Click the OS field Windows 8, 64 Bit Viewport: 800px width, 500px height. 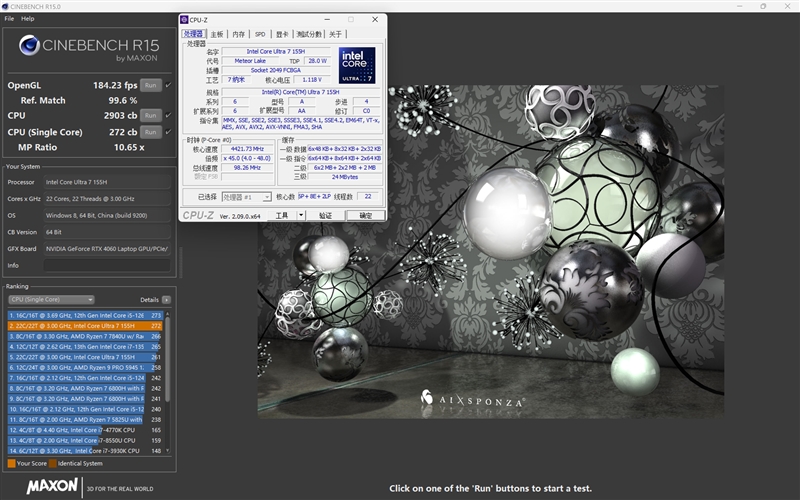[x=107, y=215]
